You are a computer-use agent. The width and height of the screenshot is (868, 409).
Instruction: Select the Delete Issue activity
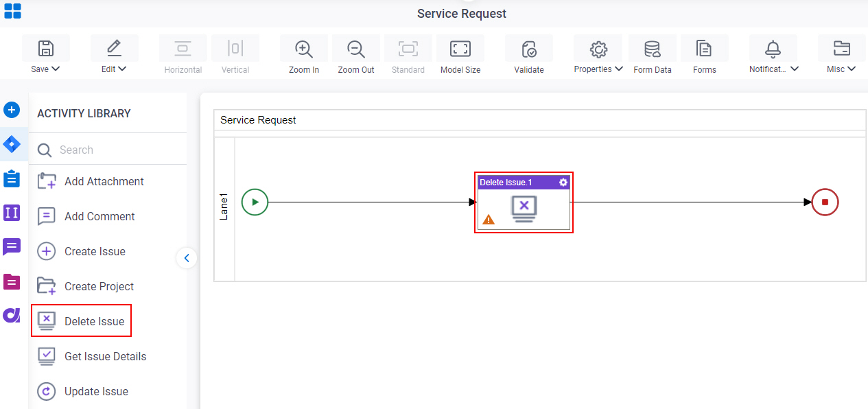point(81,321)
